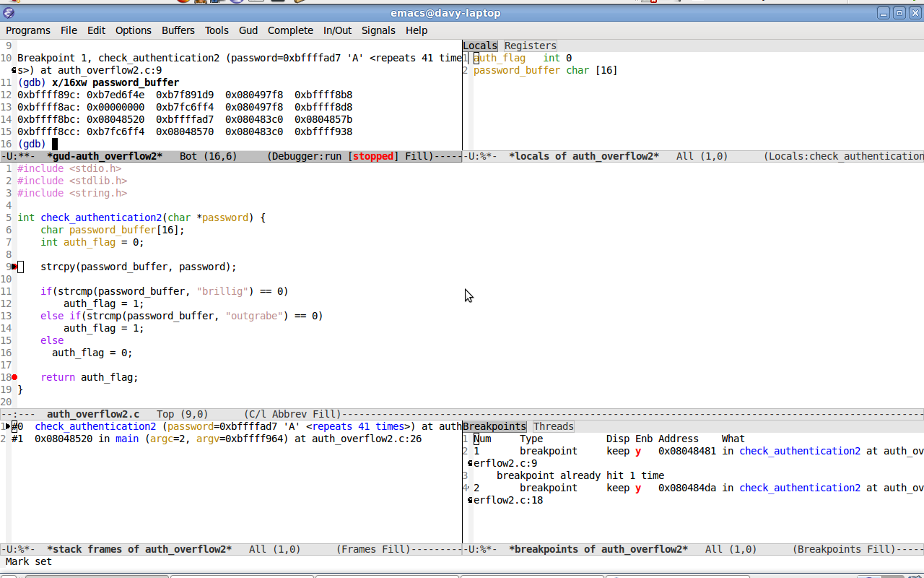
Task: Click the password_buffer variable in Locals
Action: (x=517, y=70)
